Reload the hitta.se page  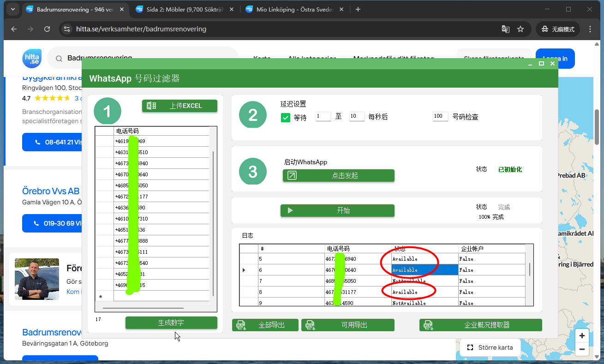tap(47, 29)
